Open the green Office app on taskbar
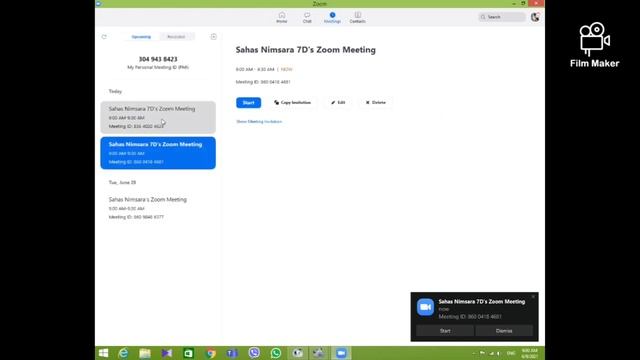The width and height of the screenshot is (640, 360). [188, 353]
